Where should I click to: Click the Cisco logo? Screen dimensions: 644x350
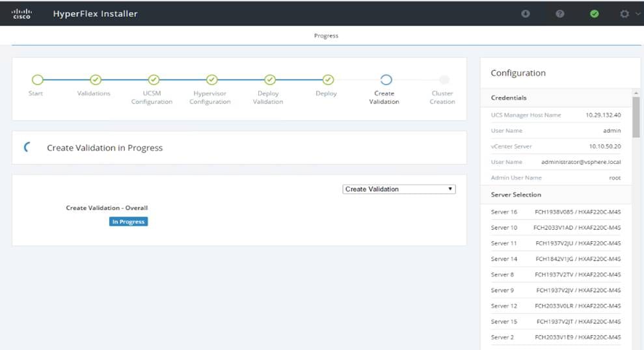pos(21,14)
